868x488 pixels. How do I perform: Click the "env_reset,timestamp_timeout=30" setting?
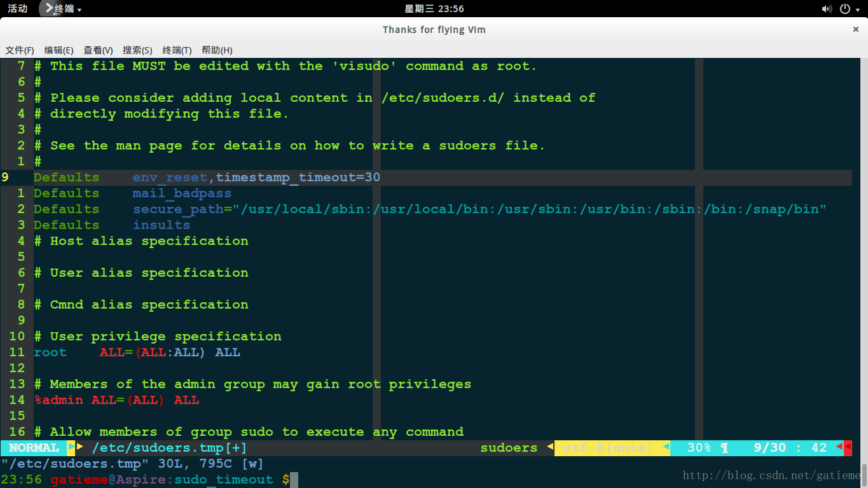click(256, 178)
